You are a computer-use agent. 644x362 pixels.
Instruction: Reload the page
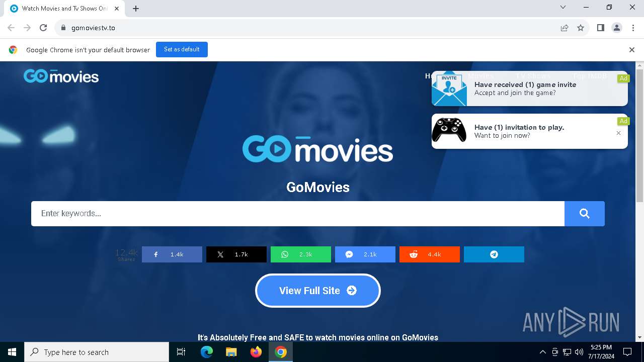pos(43,28)
